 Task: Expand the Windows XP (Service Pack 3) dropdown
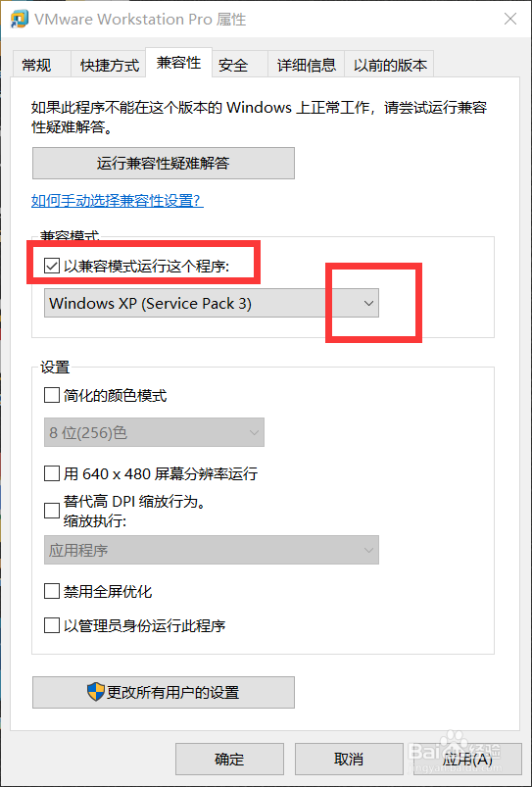click(212, 303)
